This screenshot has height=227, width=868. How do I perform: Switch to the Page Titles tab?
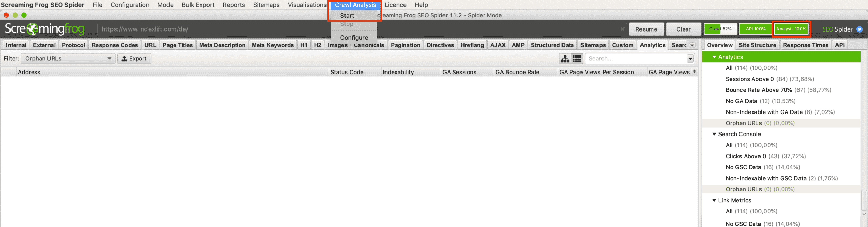[x=178, y=45]
